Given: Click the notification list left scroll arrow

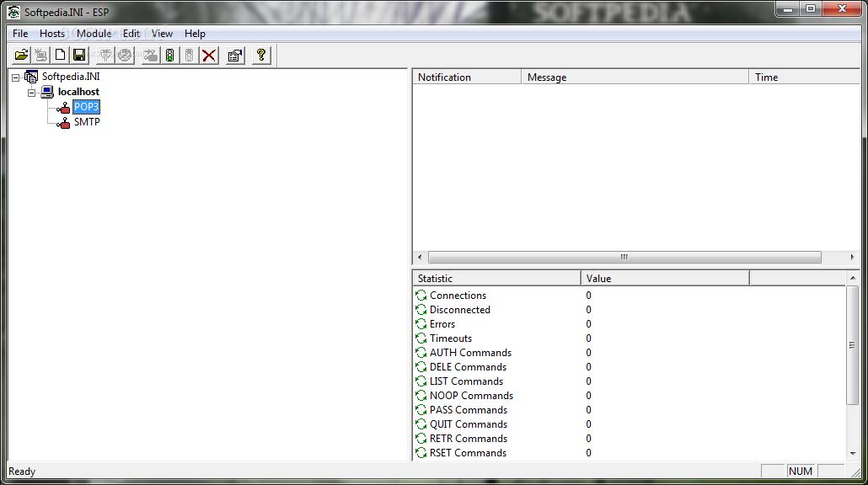Looking at the screenshot, I should (420, 257).
